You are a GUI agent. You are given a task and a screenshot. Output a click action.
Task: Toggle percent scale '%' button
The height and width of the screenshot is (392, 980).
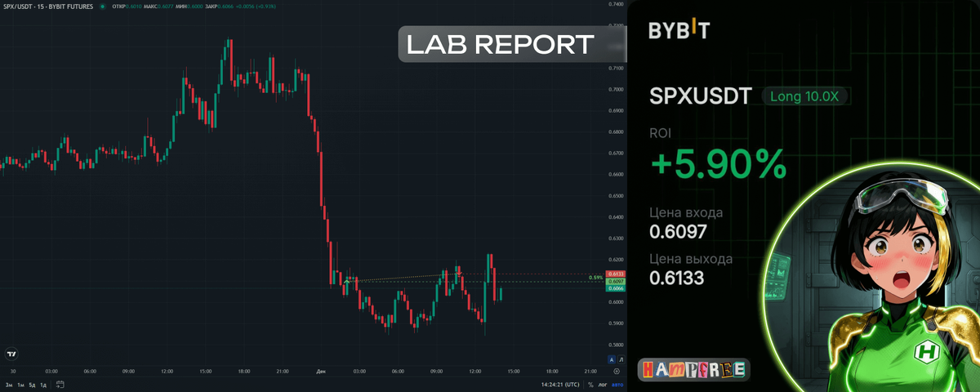click(x=590, y=384)
